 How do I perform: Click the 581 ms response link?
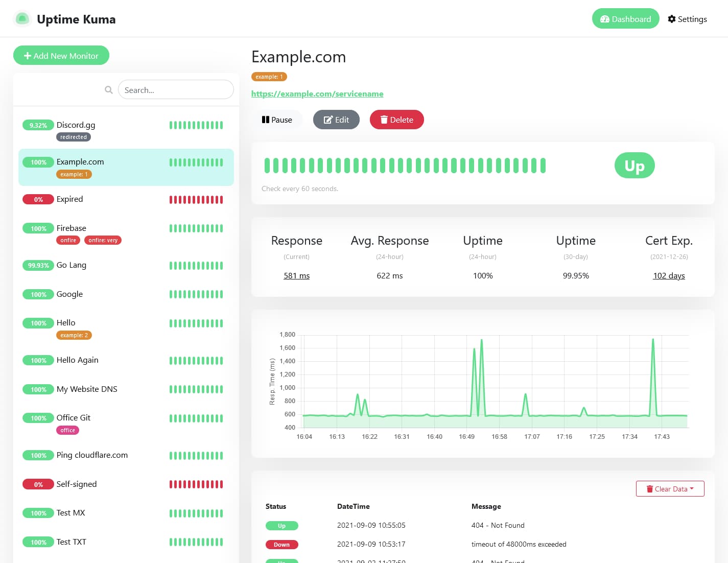(x=296, y=275)
